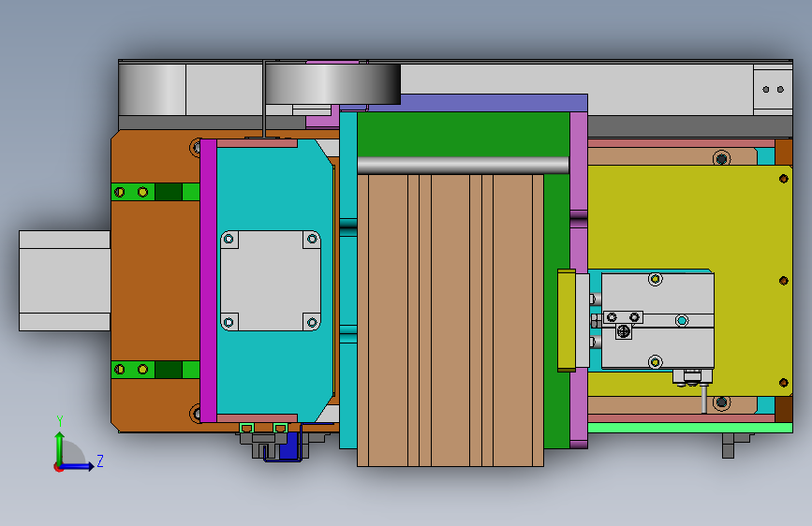
Task: Select the gray cylinder at top center
Action: click(332, 84)
